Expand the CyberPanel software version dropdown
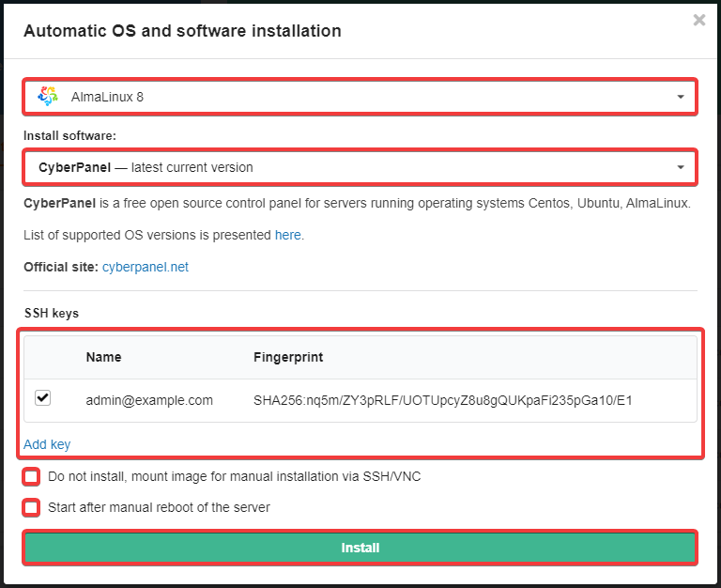Viewport: 721px width, 588px height. click(x=360, y=167)
